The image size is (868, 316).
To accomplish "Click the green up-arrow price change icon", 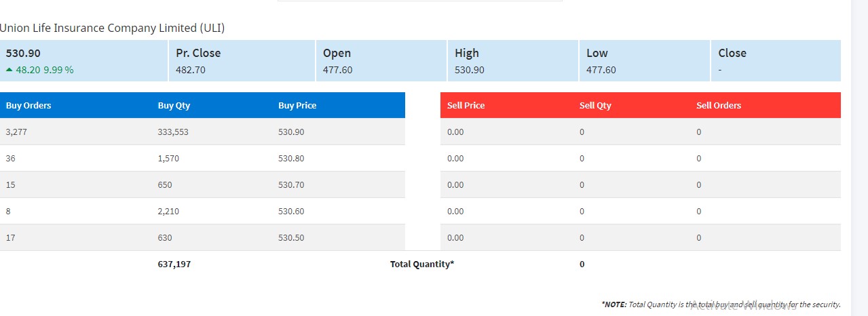I will (x=9, y=70).
